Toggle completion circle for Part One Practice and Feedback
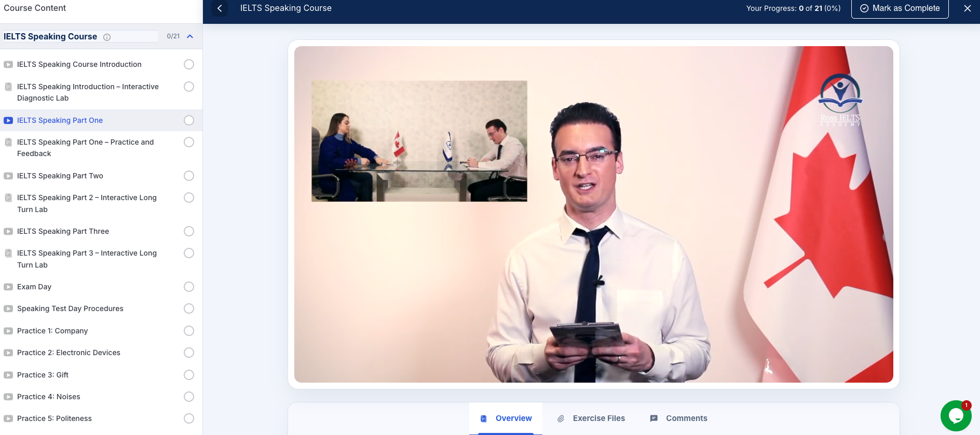 click(x=189, y=142)
